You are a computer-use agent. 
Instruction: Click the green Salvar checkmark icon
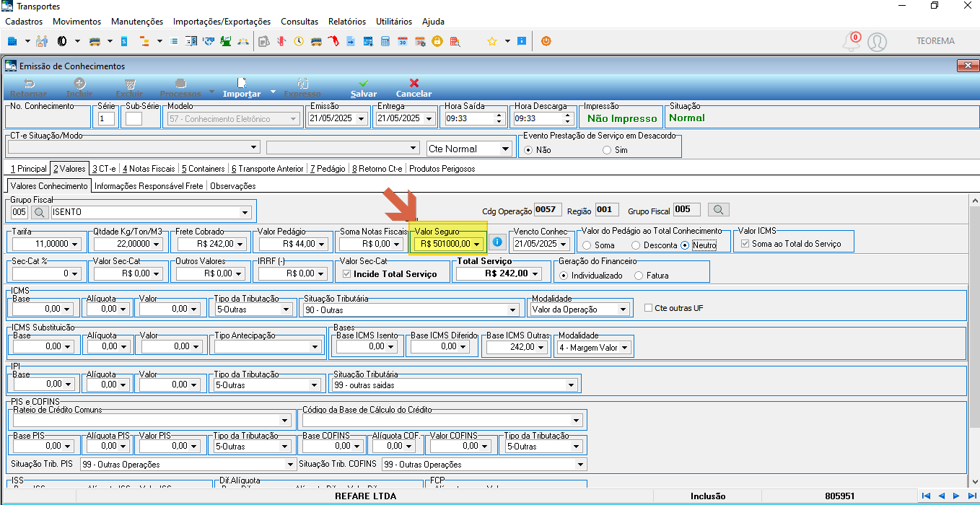[363, 83]
